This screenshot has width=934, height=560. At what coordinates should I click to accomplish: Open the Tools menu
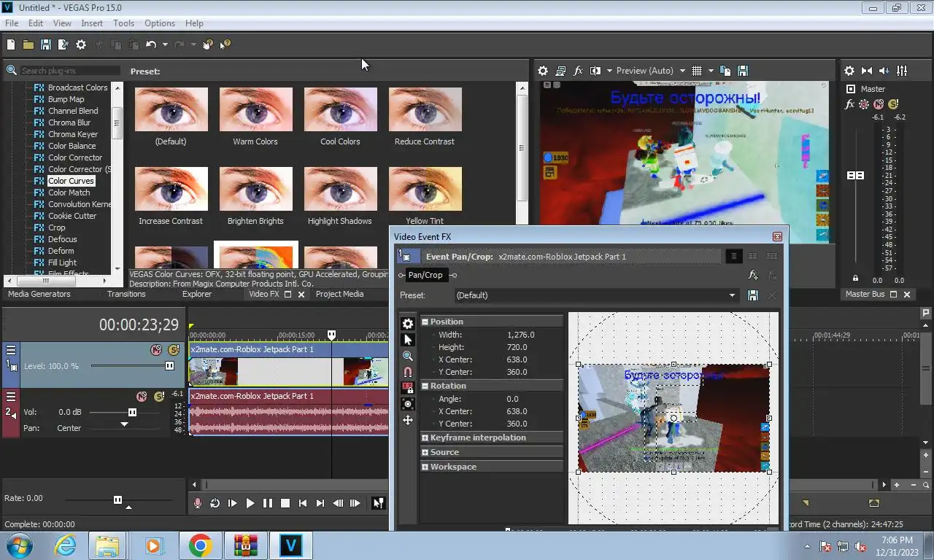point(123,23)
